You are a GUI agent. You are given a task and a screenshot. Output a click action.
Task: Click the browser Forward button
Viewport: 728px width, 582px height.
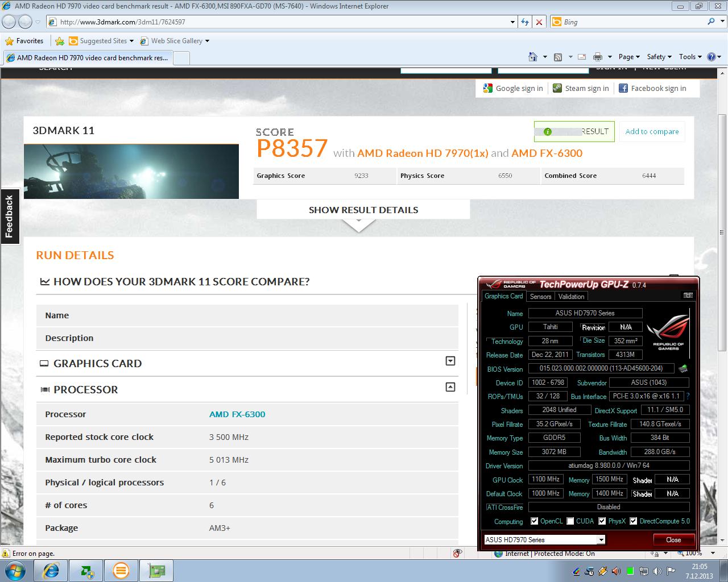[x=25, y=22]
